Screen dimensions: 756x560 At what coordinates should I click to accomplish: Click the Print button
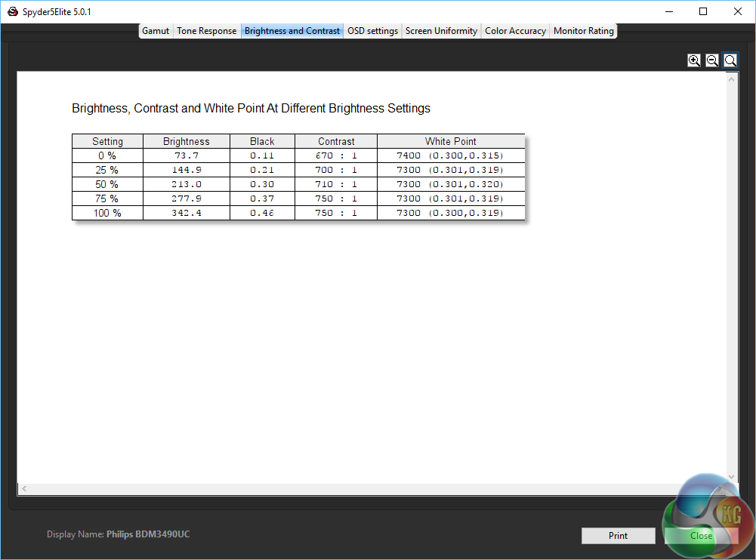(618, 535)
